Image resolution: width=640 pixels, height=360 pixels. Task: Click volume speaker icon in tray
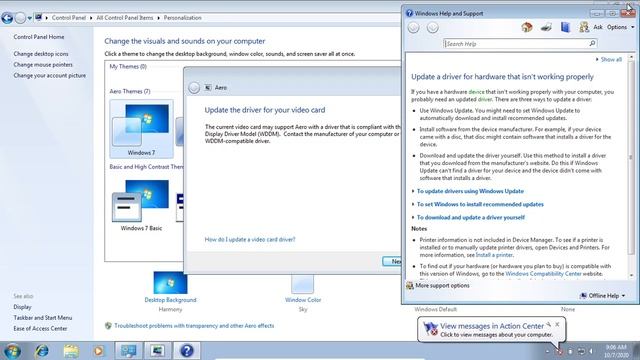click(591, 351)
